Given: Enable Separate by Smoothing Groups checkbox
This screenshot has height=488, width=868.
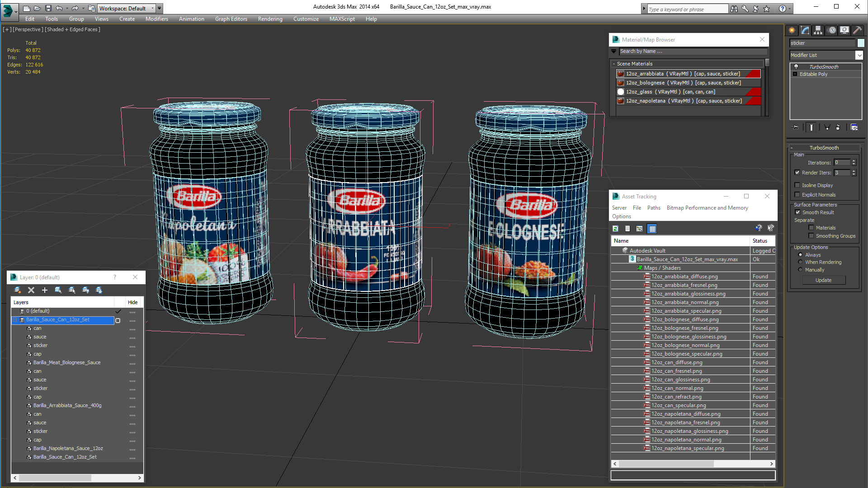Looking at the screenshot, I should point(811,235).
